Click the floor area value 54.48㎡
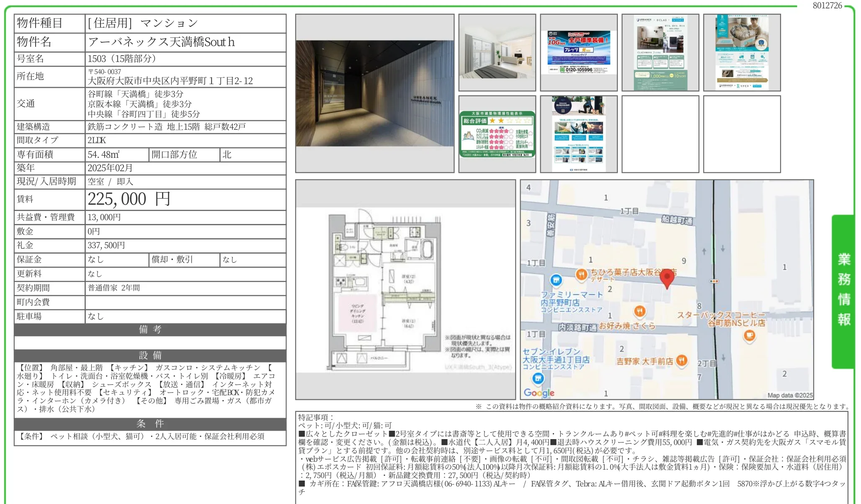The height and width of the screenshot is (504, 861). [x=103, y=154]
